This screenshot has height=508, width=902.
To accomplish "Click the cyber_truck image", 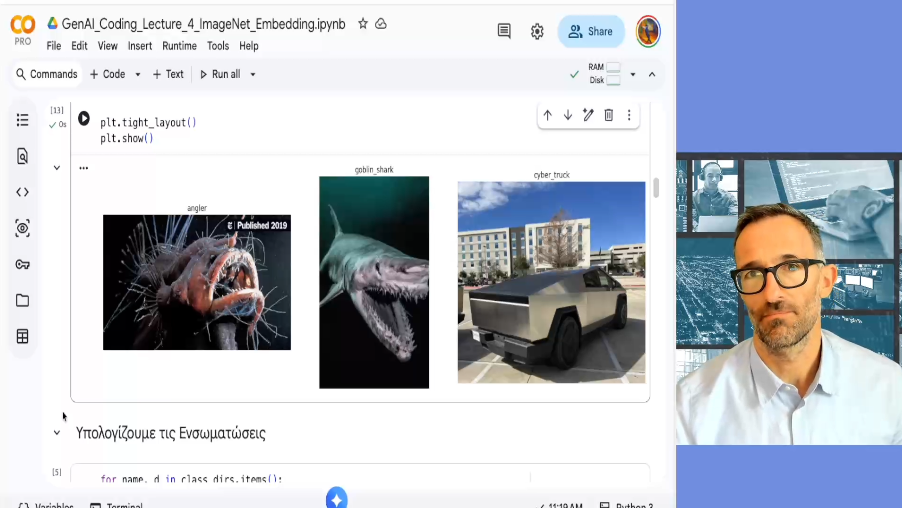I will point(552,282).
